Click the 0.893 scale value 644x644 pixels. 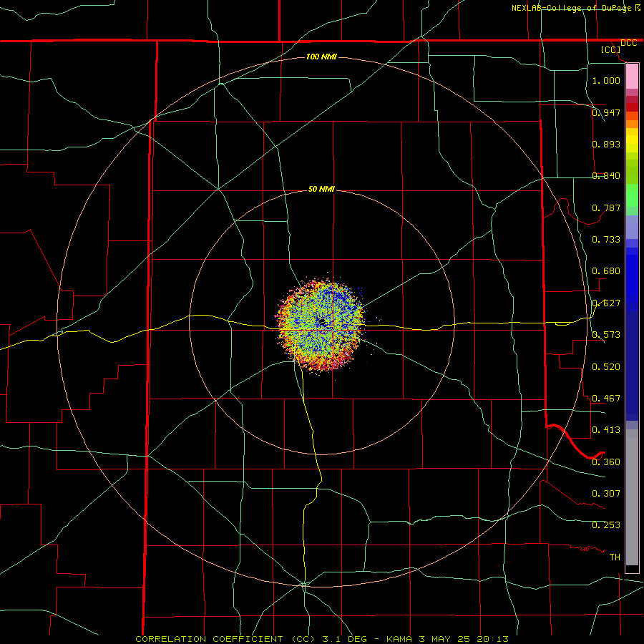(x=606, y=144)
